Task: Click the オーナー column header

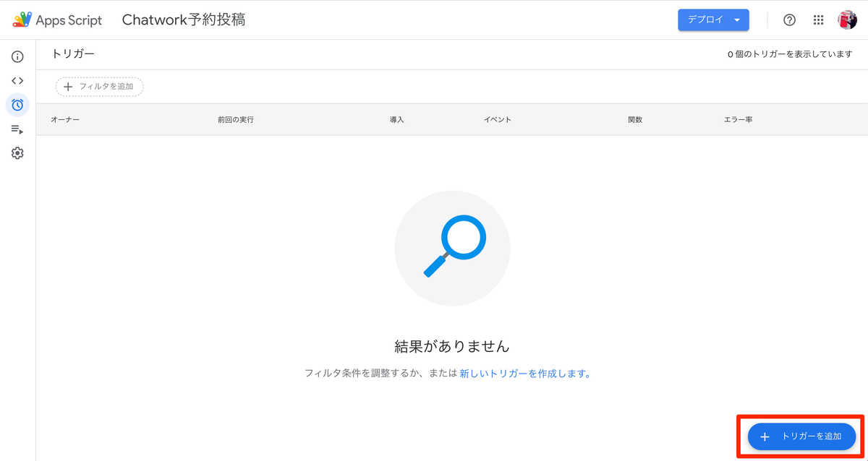Action: click(x=65, y=119)
